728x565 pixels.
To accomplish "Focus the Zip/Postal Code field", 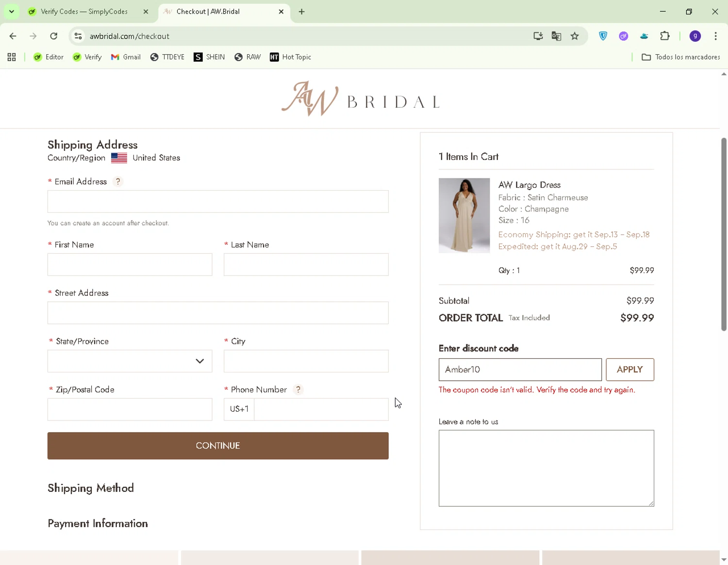I will click(x=130, y=409).
